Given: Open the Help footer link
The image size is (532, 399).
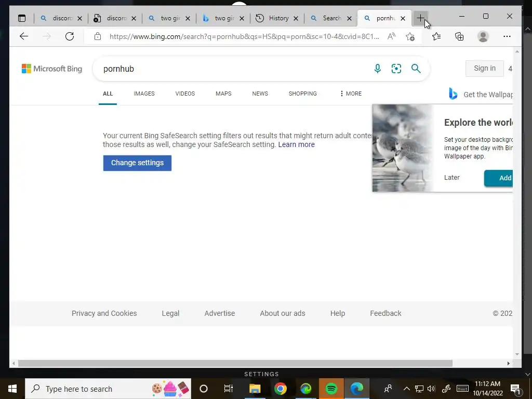Looking at the screenshot, I should pyautogui.click(x=338, y=313).
